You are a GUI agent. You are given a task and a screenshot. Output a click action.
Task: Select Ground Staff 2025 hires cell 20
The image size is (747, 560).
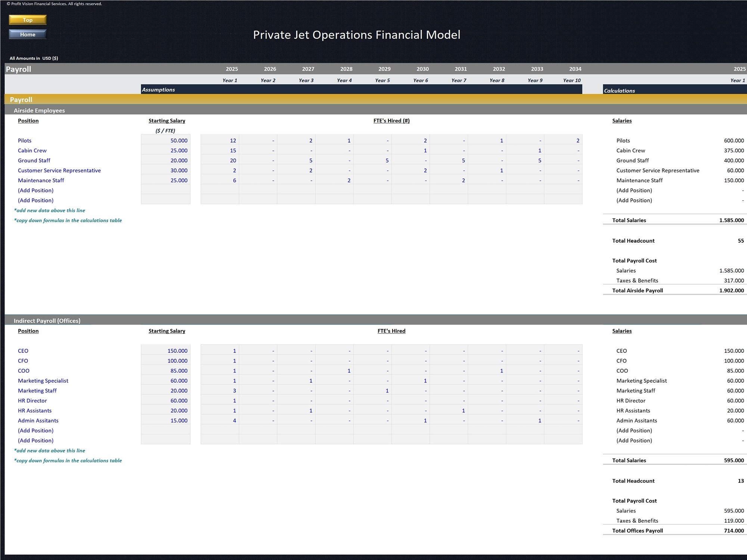coord(220,161)
